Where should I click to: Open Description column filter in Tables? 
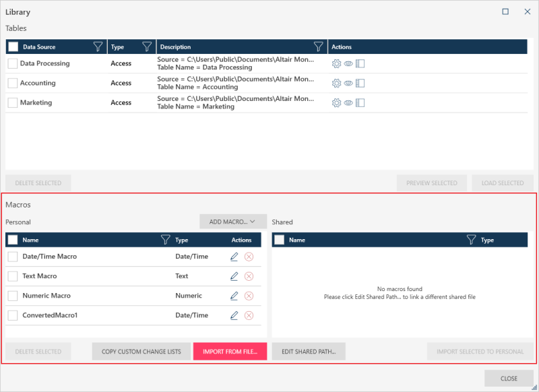319,47
